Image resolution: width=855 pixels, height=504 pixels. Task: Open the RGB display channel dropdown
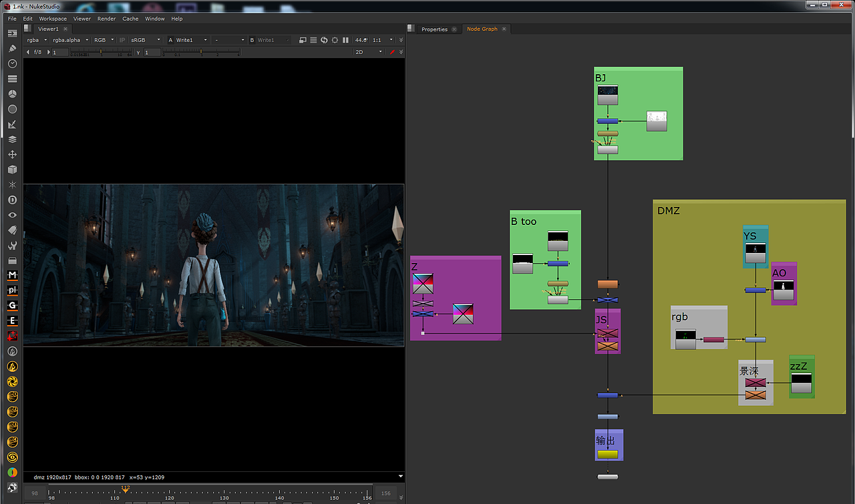pyautogui.click(x=104, y=40)
